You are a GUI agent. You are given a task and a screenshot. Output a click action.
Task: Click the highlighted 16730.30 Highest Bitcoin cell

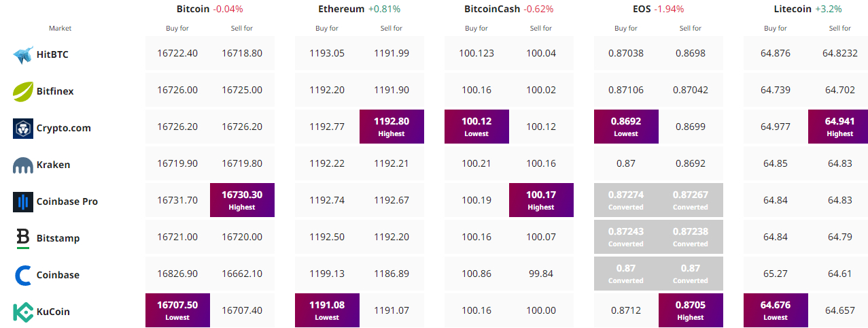coord(242,200)
